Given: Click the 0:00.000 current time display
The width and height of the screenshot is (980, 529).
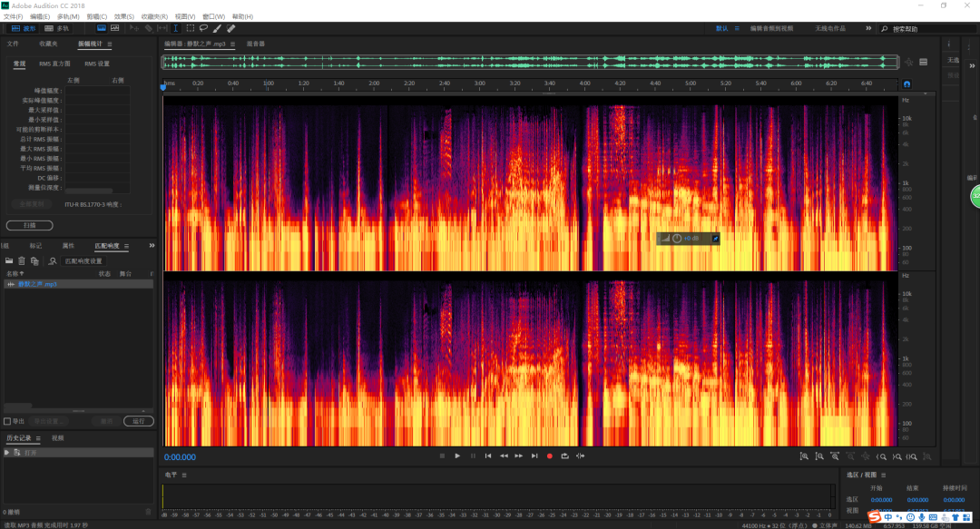Looking at the screenshot, I should (180, 457).
